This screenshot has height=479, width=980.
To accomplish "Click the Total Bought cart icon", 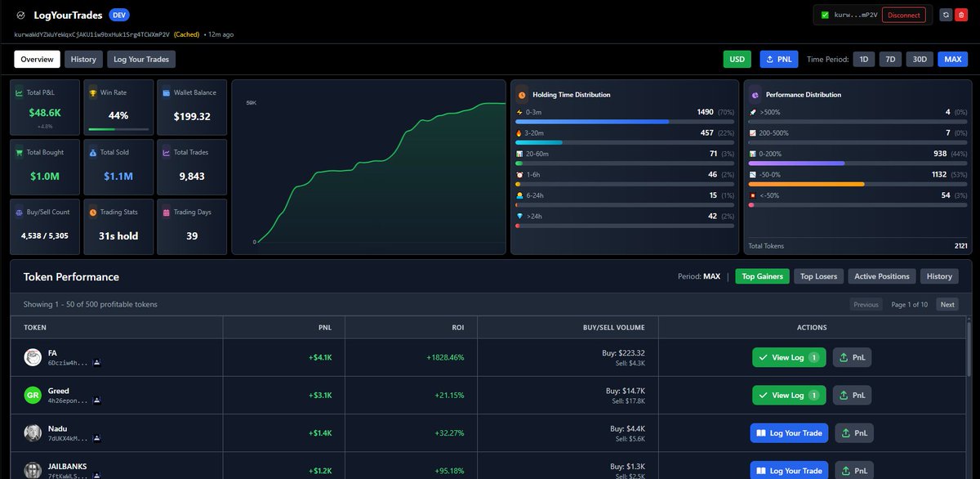I will pos(19,152).
